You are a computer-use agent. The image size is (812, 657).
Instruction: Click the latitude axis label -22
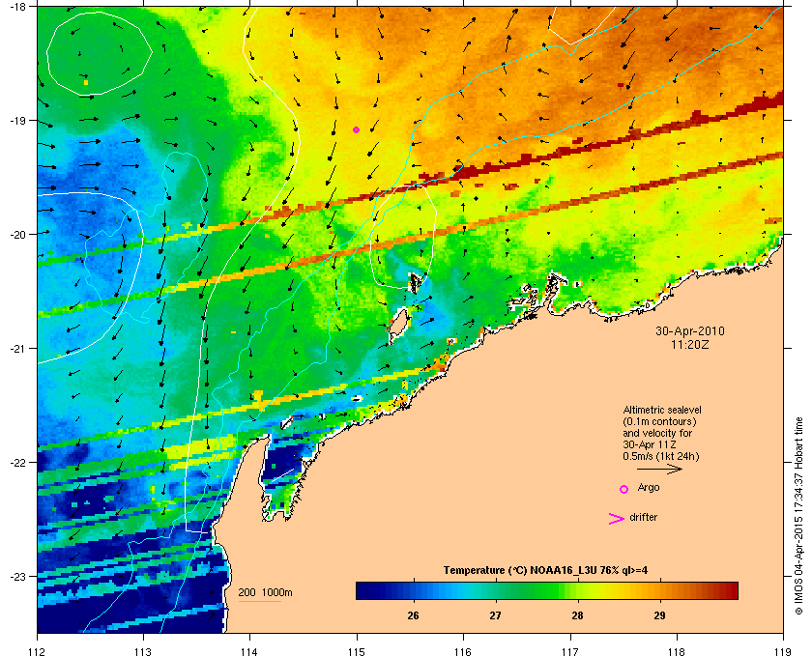tap(17, 462)
